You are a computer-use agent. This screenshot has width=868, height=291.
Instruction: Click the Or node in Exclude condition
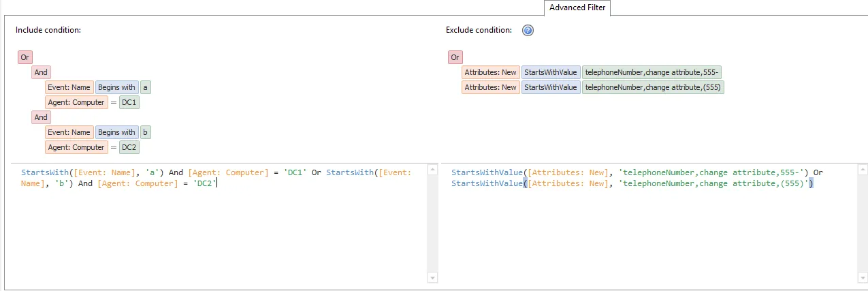(x=455, y=57)
